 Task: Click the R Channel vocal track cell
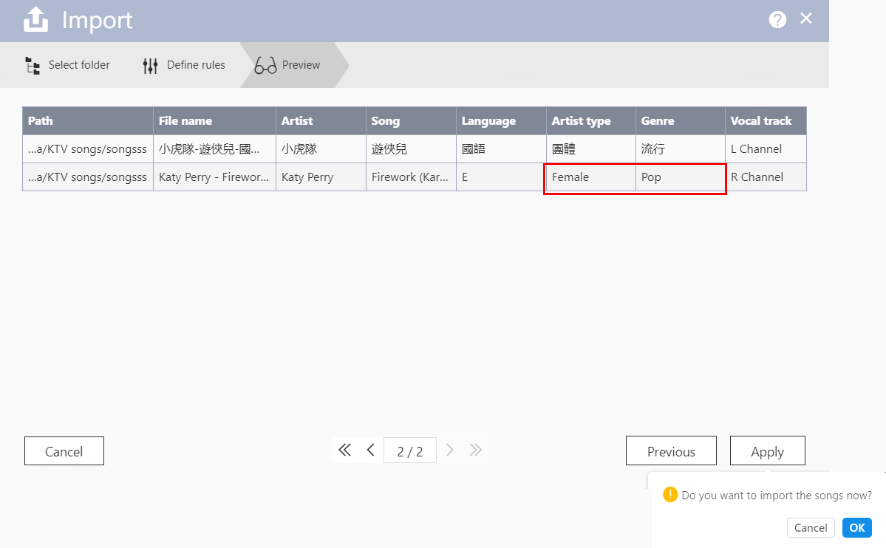765,177
